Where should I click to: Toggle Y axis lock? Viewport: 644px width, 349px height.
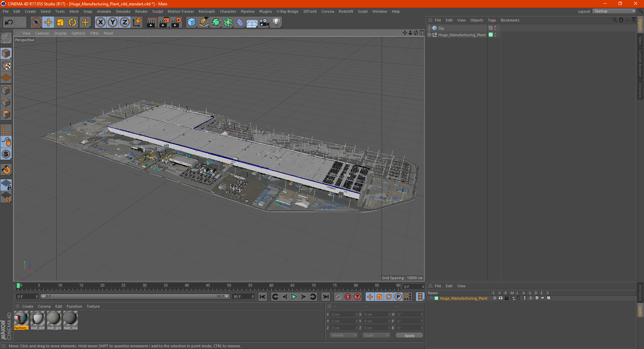tap(113, 22)
